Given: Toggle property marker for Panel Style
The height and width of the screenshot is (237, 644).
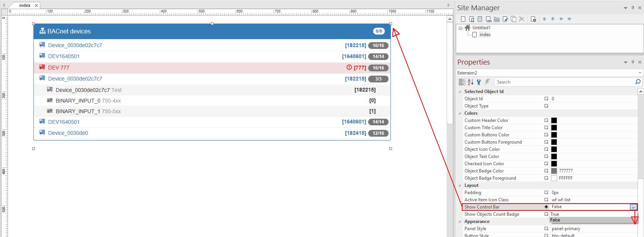Looking at the screenshot, I should (546, 229).
